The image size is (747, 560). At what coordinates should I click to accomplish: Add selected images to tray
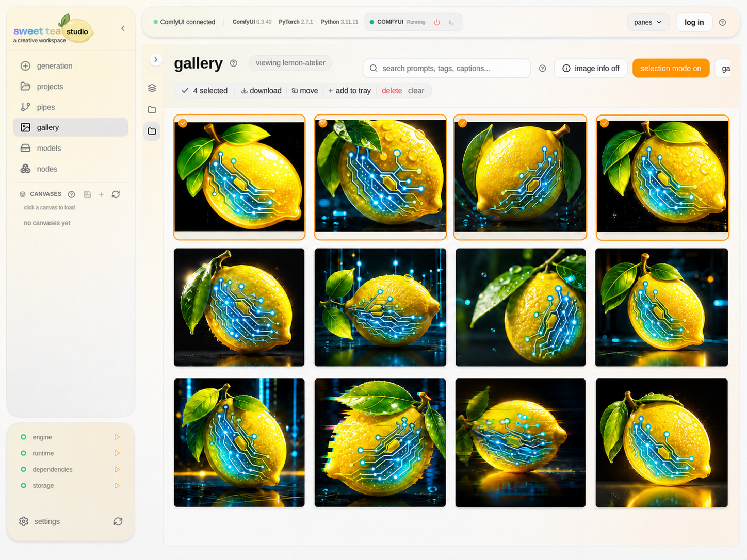pos(349,91)
